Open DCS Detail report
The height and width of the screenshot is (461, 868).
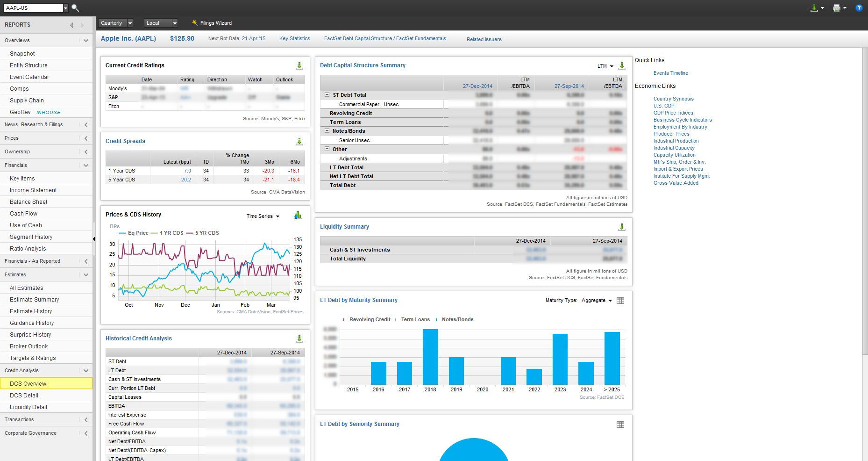[24, 396]
